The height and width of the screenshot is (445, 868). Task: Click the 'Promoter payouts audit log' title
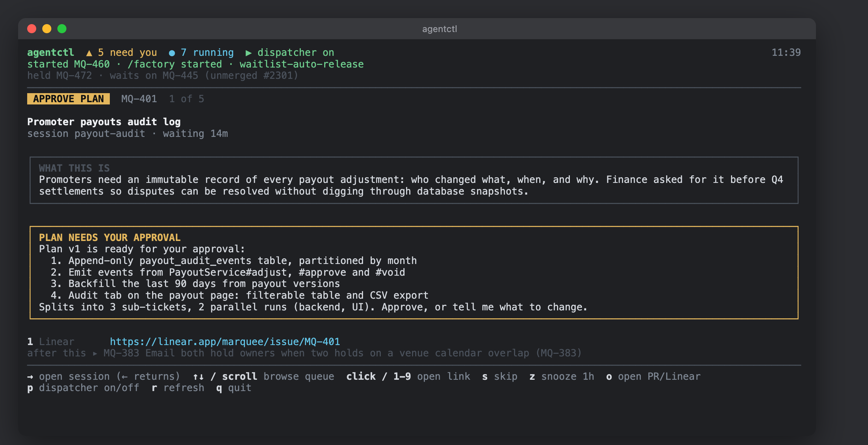click(104, 122)
